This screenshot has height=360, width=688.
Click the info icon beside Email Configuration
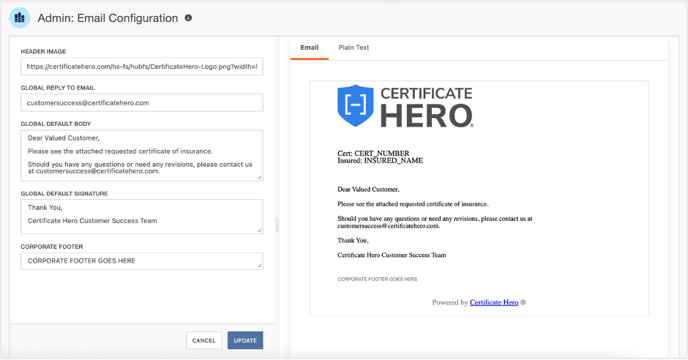pyautogui.click(x=188, y=18)
